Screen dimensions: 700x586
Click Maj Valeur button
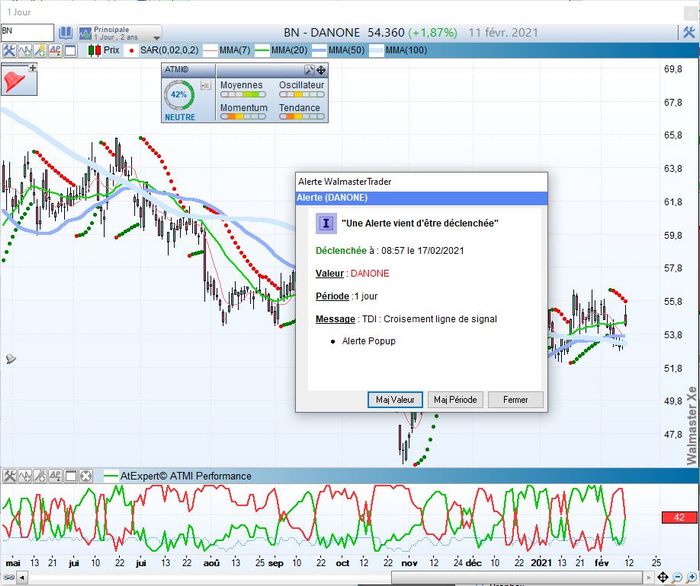[395, 399]
